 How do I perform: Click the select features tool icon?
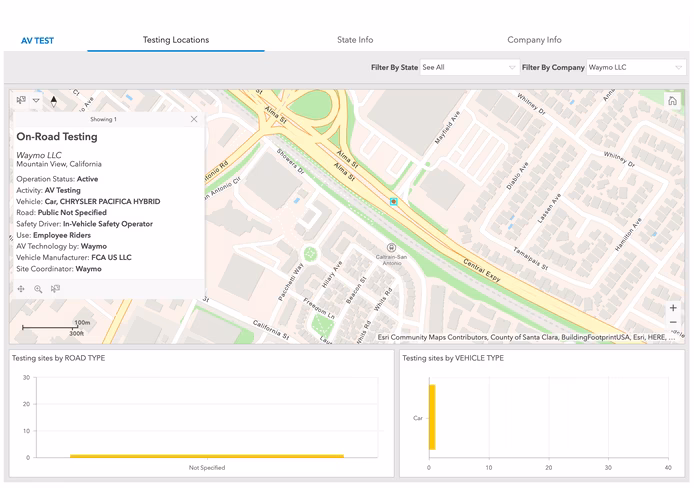(x=21, y=100)
